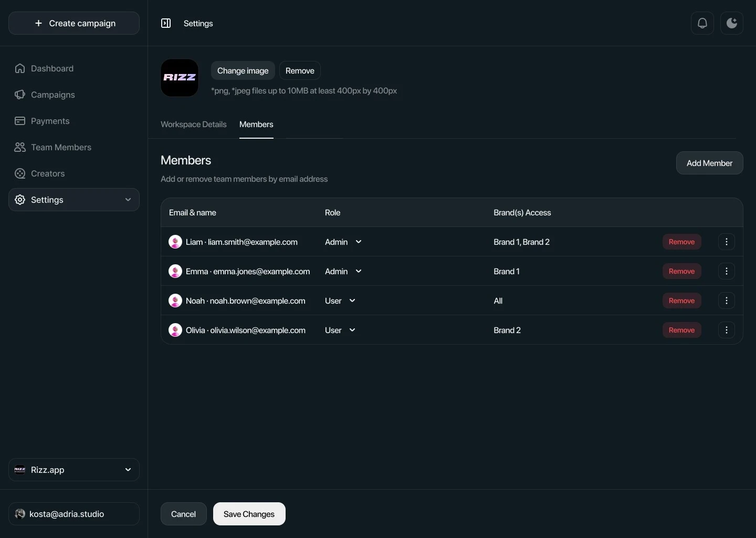Open Liam's Admin role dropdown

click(343, 242)
